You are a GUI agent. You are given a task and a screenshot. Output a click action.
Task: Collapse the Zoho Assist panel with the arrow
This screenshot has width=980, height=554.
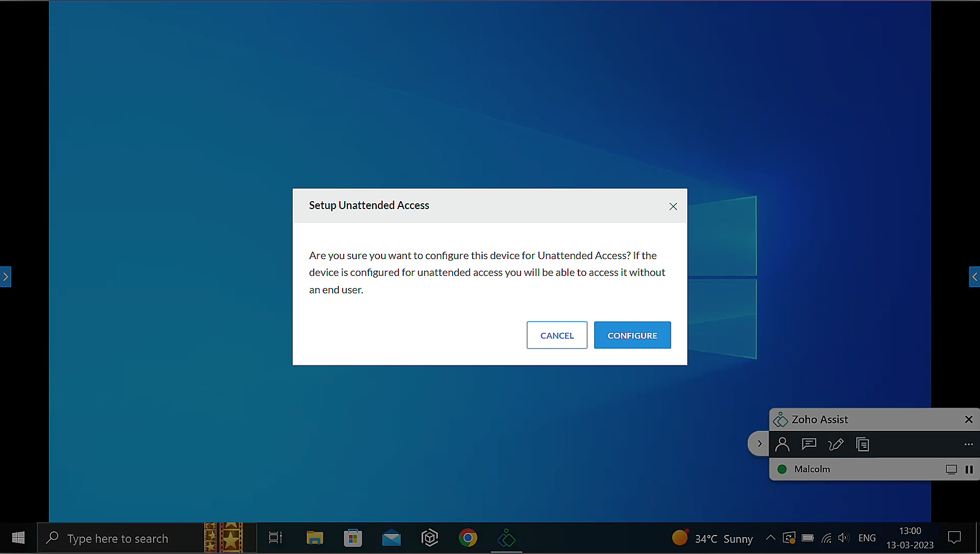759,443
